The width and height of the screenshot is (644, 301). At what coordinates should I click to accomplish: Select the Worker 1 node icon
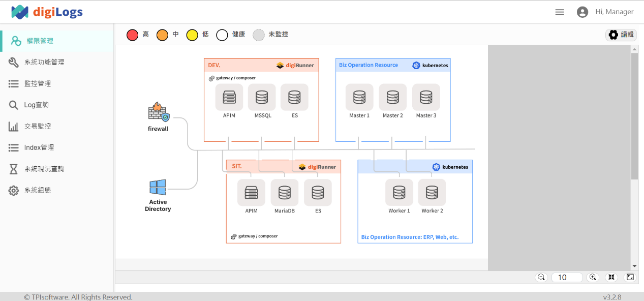coord(399,193)
